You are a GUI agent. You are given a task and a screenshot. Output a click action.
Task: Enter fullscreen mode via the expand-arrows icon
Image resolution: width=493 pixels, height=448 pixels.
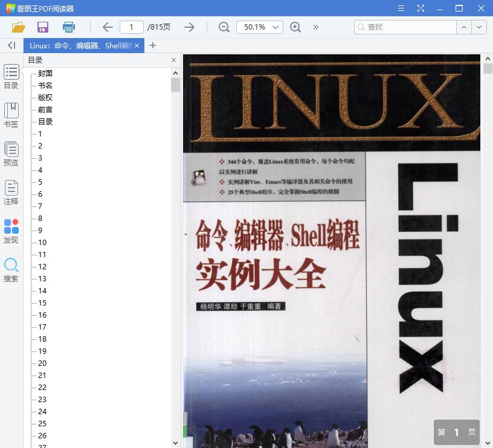tap(420, 8)
